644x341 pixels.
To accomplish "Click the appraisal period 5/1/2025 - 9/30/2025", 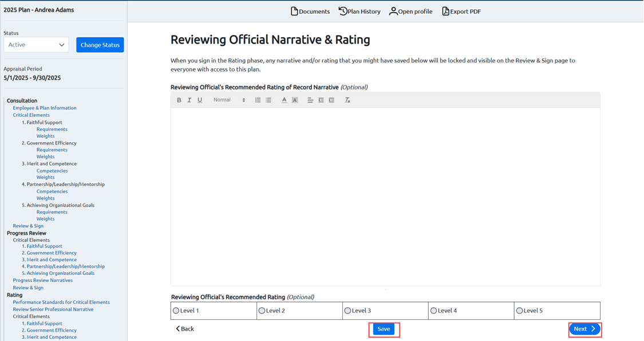I will click(x=32, y=78).
